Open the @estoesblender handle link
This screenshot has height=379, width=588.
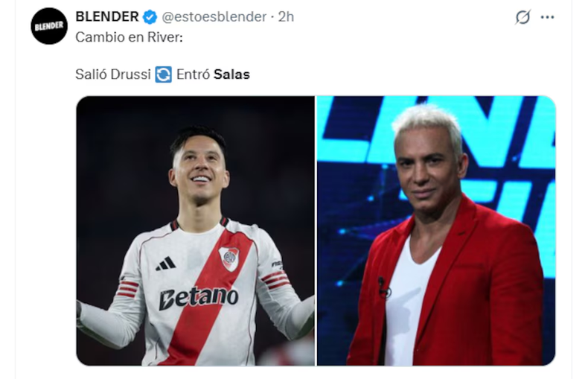point(214,17)
